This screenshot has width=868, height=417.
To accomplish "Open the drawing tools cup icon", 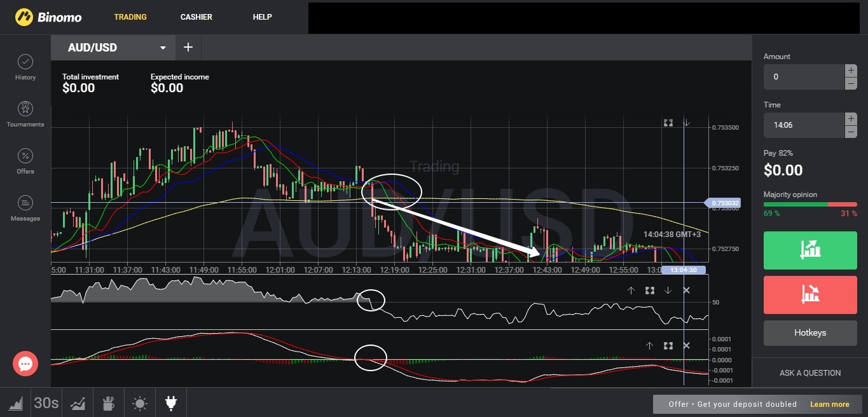I will click(x=109, y=403).
